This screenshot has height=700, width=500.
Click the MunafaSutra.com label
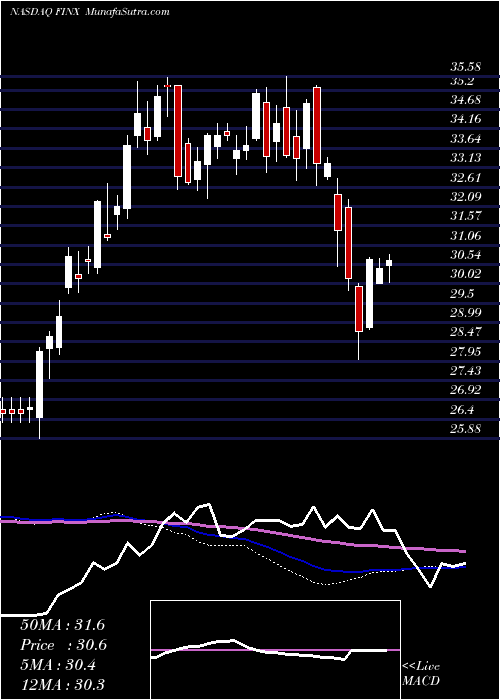pyautogui.click(x=126, y=12)
